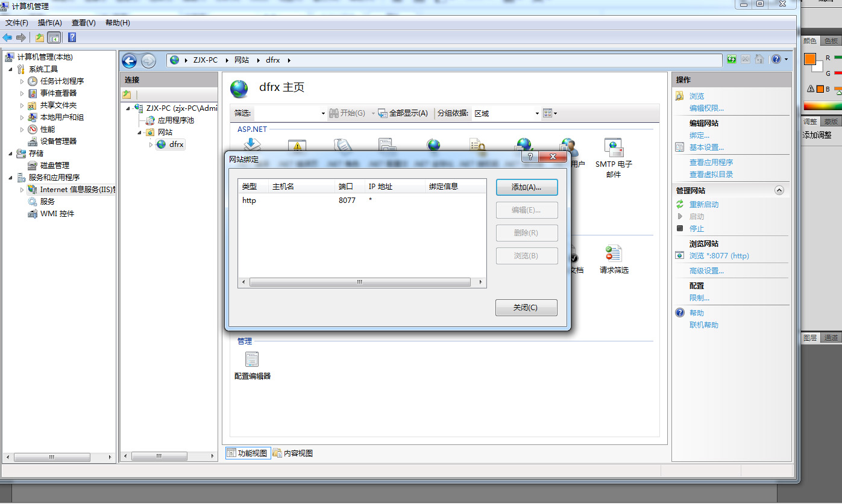The image size is (842, 504).
Task: Click the blue help icon in MMC toolbar
Action: coord(72,38)
